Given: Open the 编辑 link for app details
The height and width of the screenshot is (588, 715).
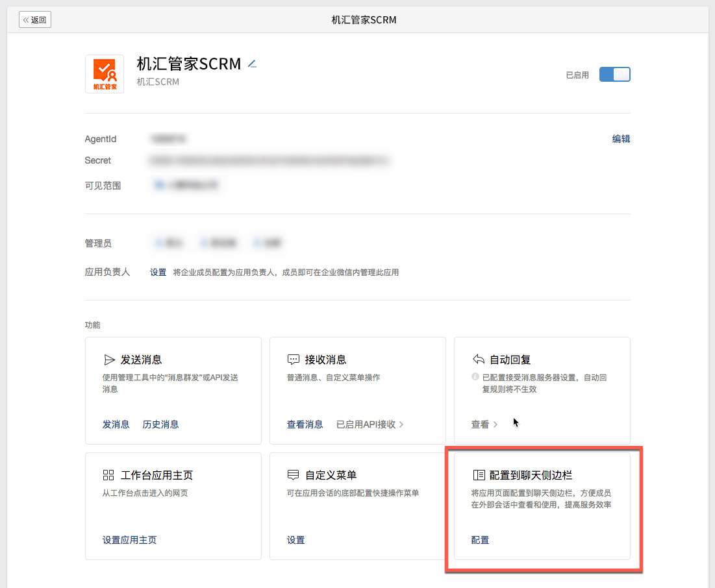Looking at the screenshot, I should tap(621, 139).
